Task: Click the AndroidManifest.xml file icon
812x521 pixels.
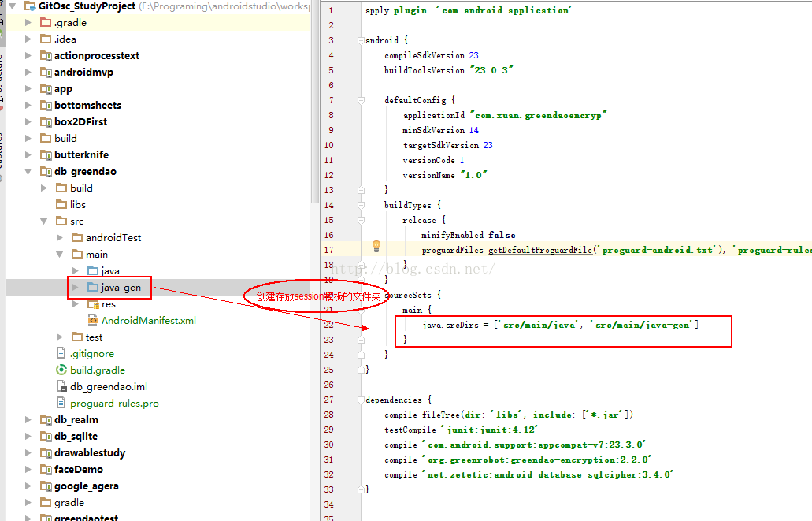Action: 93,321
